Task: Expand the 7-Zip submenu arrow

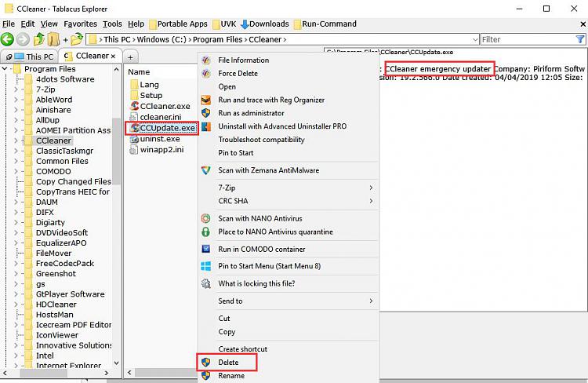Action: [371, 188]
